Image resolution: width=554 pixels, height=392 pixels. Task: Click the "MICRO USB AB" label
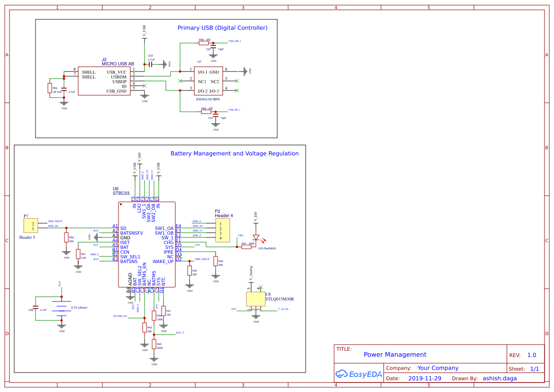pos(118,64)
